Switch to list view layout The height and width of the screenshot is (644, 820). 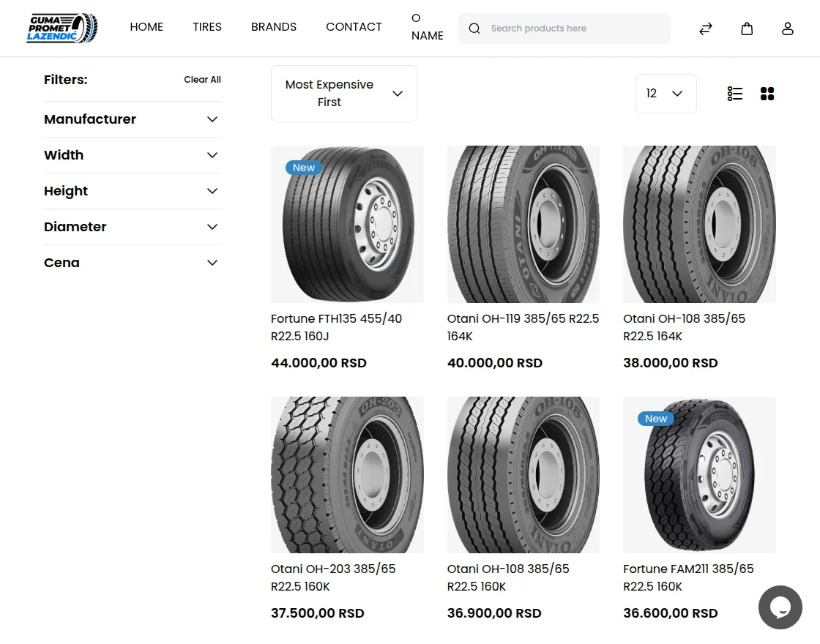click(735, 94)
